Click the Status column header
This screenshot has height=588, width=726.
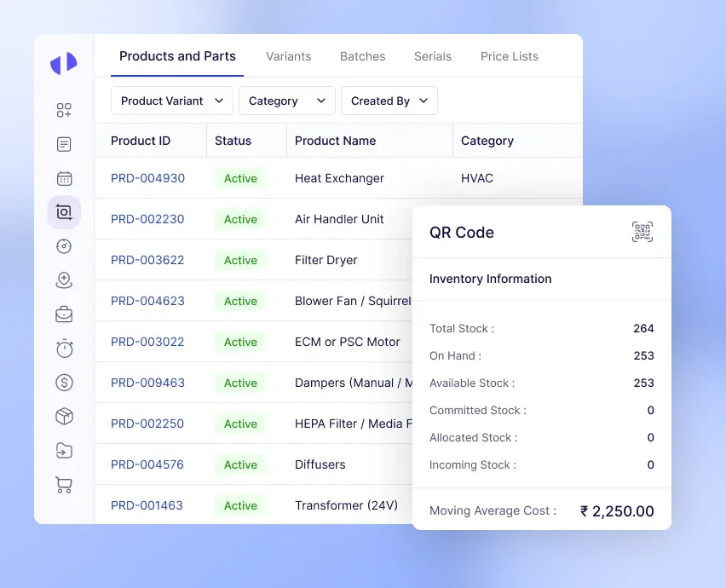pos(233,141)
